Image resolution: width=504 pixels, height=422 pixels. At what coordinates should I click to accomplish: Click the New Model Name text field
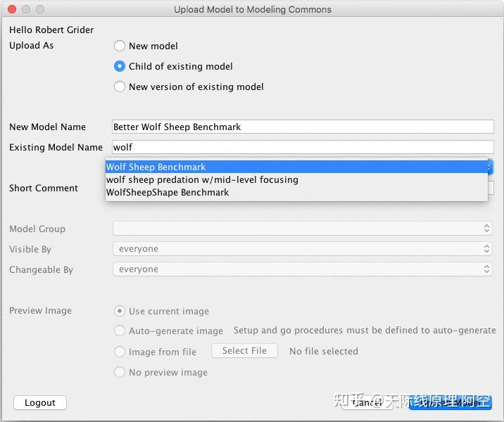[x=303, y=127]
